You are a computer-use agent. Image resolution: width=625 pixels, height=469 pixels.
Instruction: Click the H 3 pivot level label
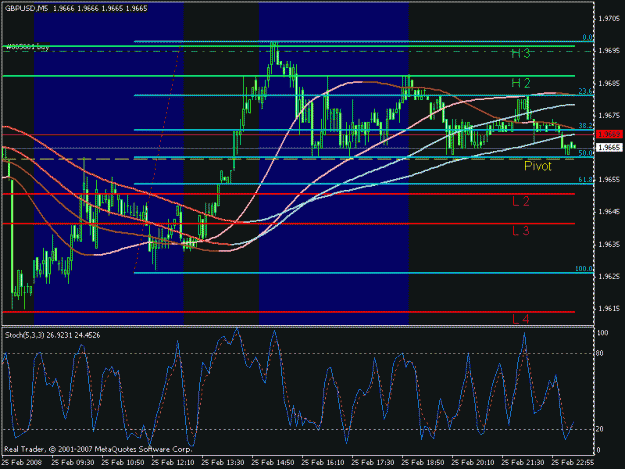coord(521,53)
